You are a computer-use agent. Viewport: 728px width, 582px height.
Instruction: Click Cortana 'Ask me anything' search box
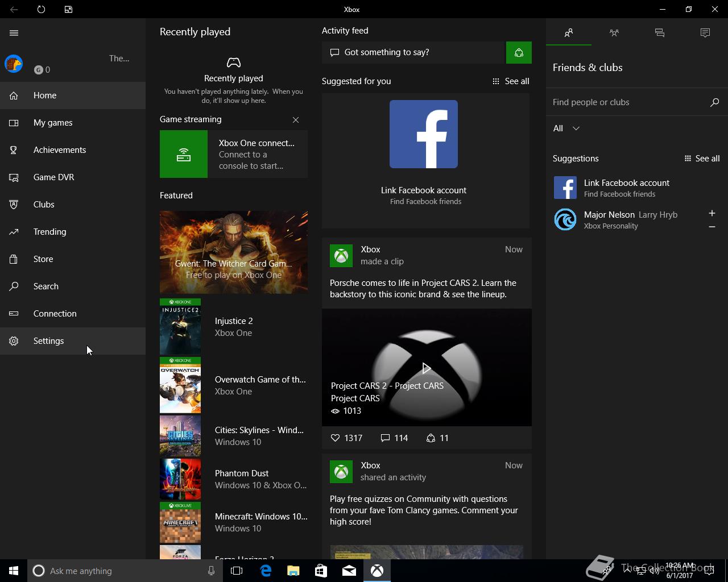click(x=124, y=571)
